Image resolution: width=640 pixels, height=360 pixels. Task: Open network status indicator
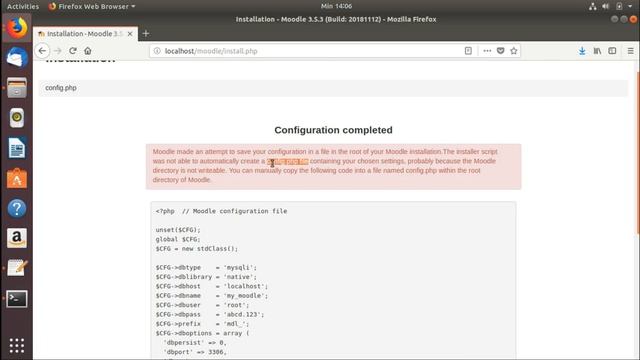click(x=593, y=6)
